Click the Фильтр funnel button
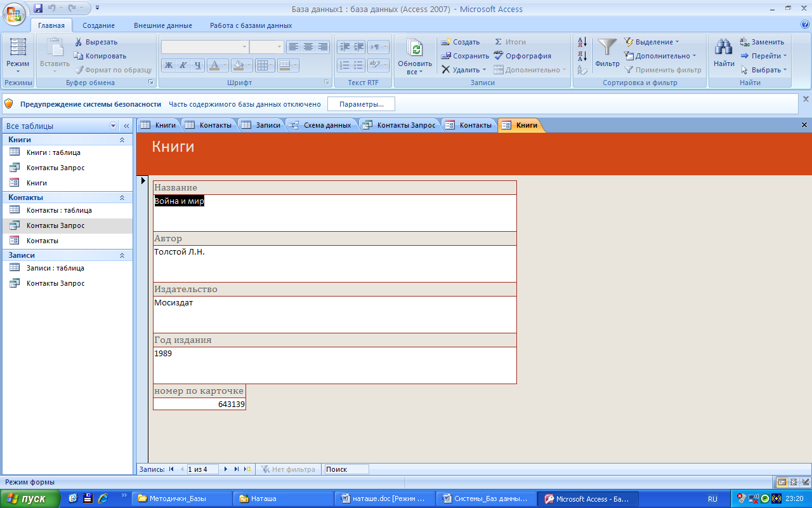 pos(607,53)
